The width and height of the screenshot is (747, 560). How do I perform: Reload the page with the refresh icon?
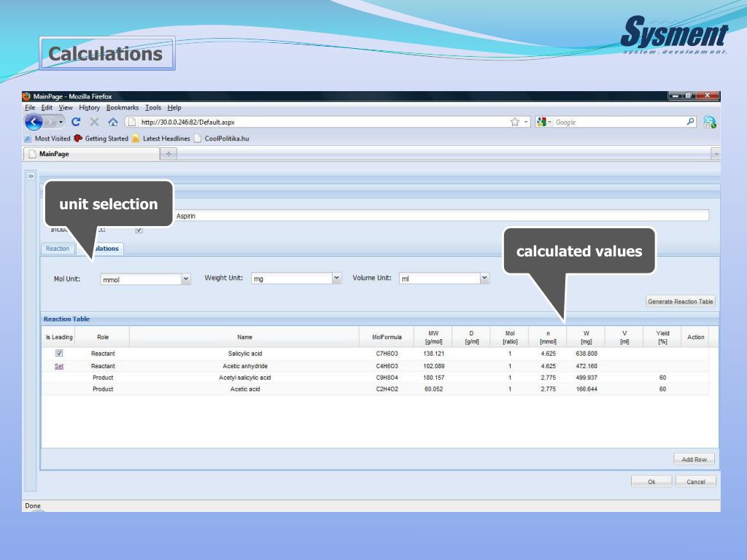[76, 122]
